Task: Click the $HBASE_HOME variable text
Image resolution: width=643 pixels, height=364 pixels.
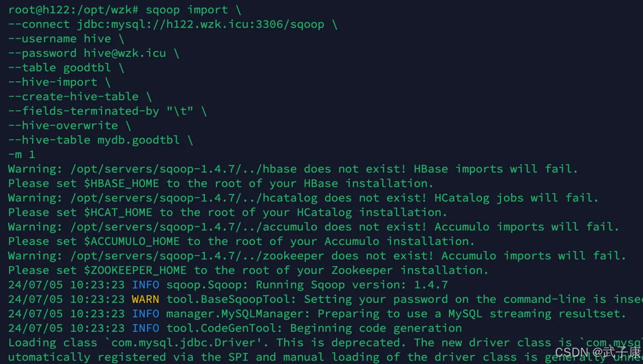Action: (121, 184)
